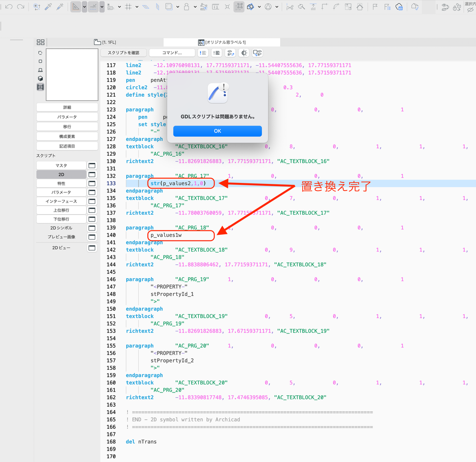Image resolution: width=476 pixels, height=462 pixels.
Task: Click the Redo arrow in the toolbar
Action: coord(20,6)
